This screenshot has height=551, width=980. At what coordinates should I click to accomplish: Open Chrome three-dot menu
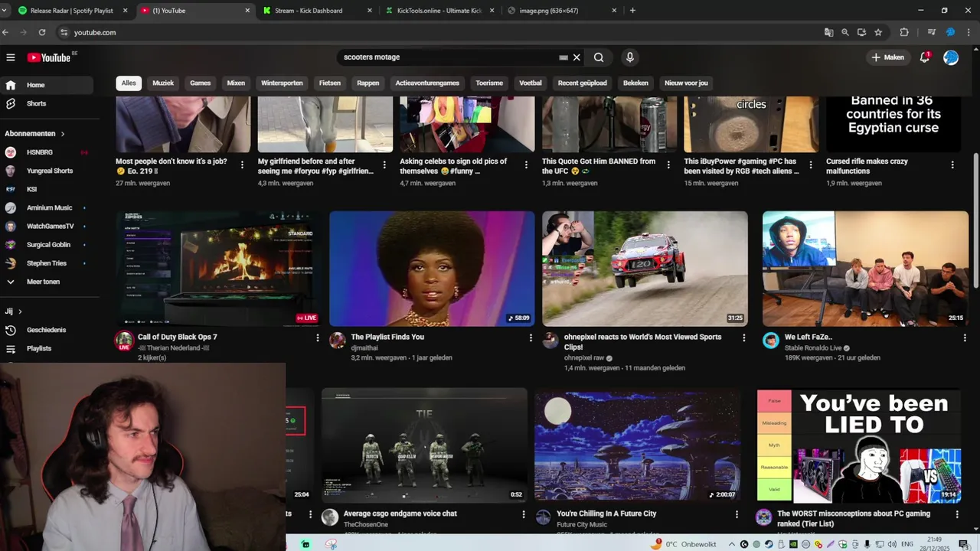[x=969, y=32]
